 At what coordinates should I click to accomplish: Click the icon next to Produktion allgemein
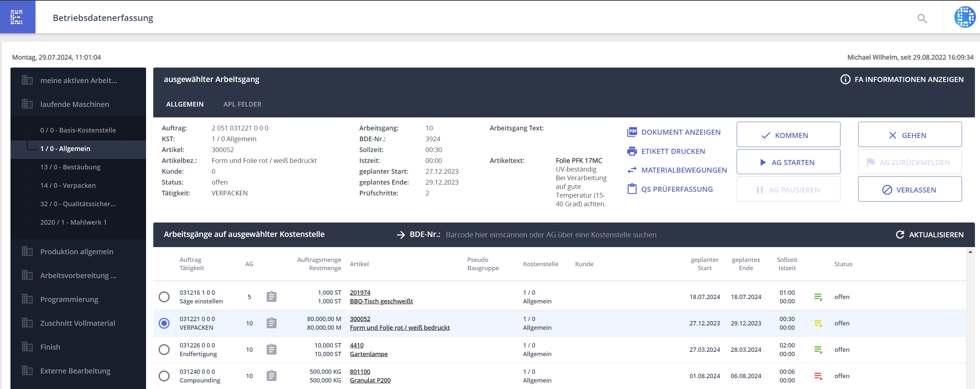click(x=27, y=251)
